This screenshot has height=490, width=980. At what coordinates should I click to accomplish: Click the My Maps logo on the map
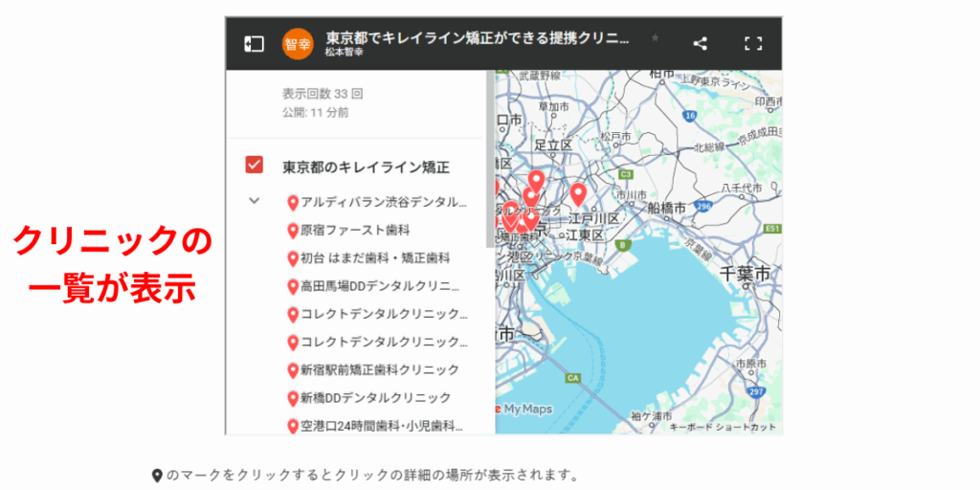coord(523,409)
